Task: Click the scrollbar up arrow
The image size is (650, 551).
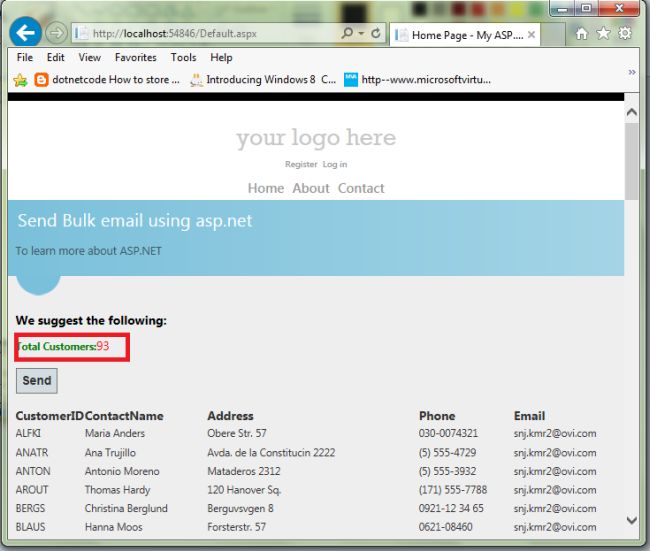Action: (632, 112)
